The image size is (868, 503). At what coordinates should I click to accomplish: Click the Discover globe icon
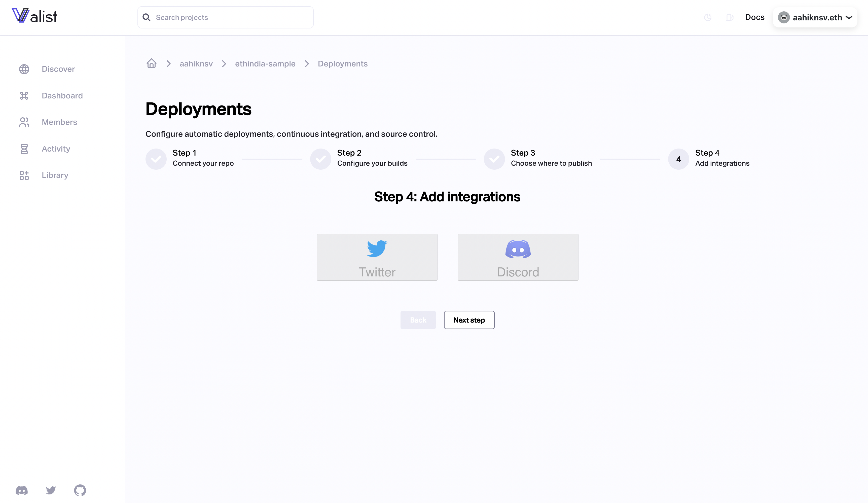click(x=24, y=69)
